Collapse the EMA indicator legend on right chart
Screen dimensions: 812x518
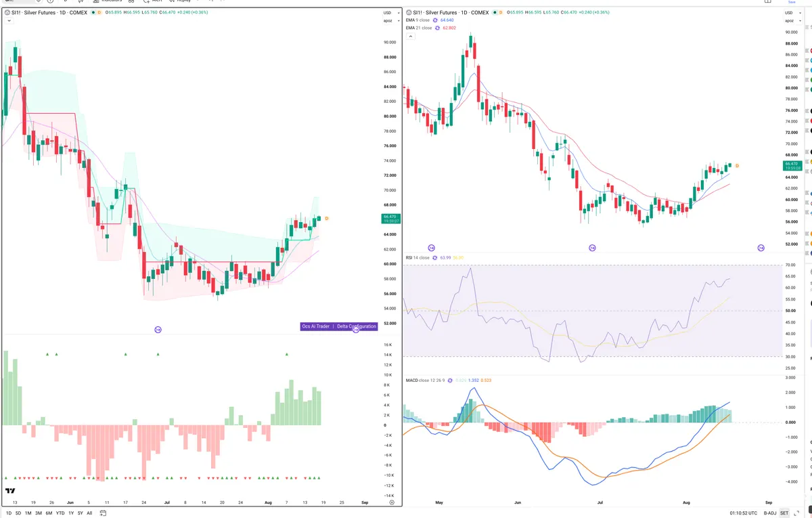pyautogui.click(x=410, y=36)
